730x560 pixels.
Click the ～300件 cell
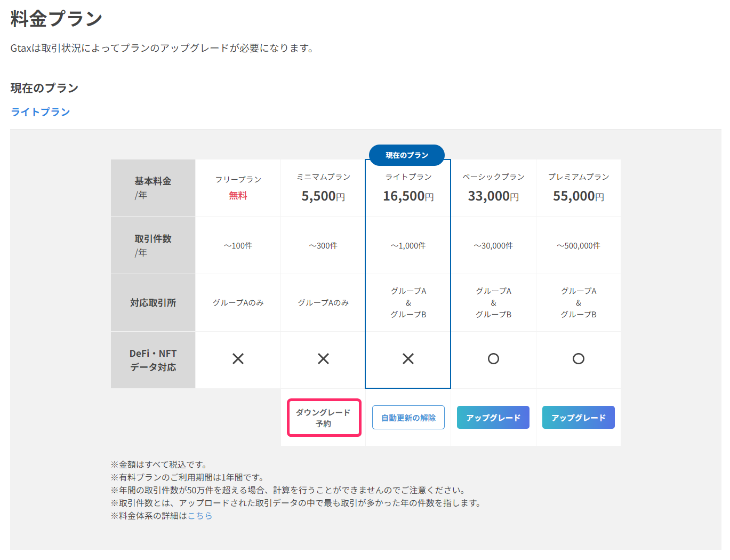tap(323, 246)
